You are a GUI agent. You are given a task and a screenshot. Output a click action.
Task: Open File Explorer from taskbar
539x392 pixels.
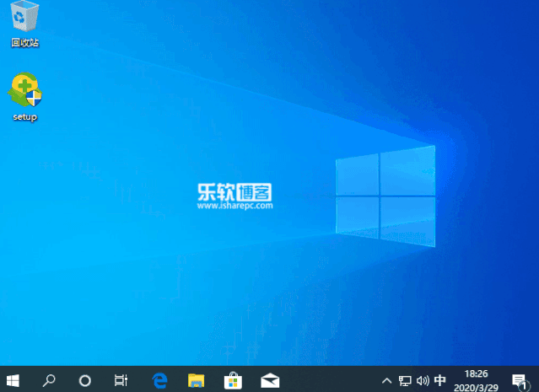pos(196,381)
